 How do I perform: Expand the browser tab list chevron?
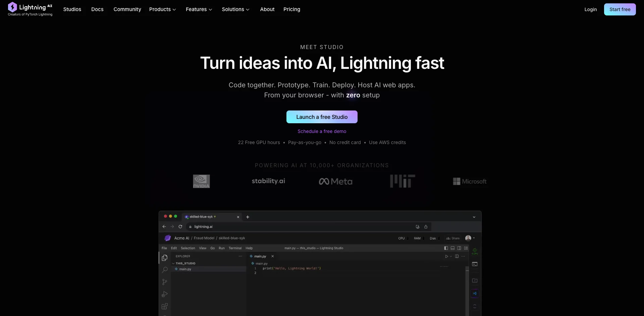474,217
